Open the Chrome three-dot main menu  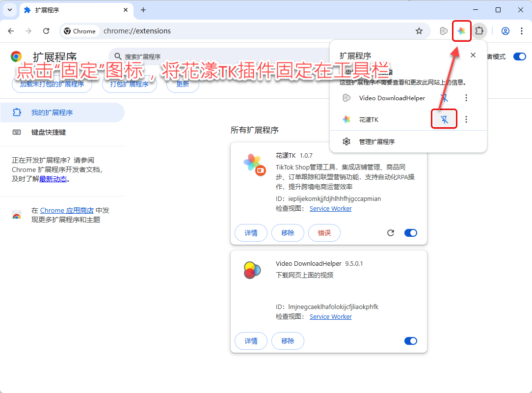[522, 31]
